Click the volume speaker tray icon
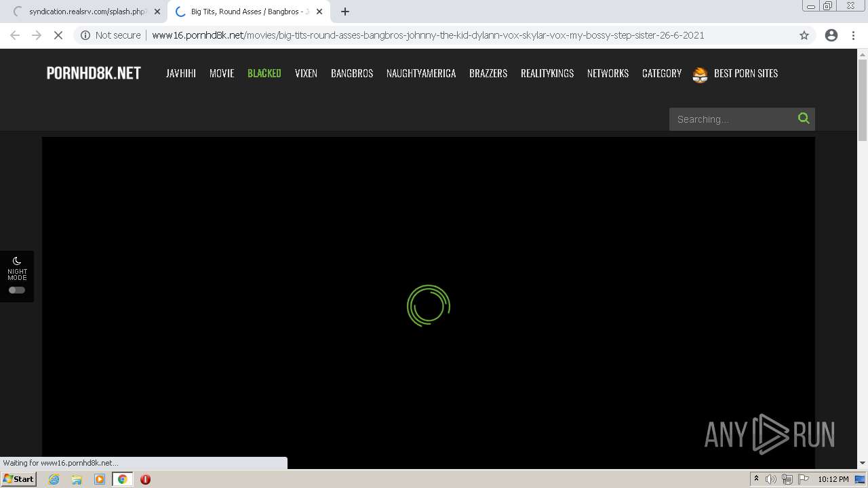Image resolution: width=868 pixels, height=488 pixels. tap(770, 479)
